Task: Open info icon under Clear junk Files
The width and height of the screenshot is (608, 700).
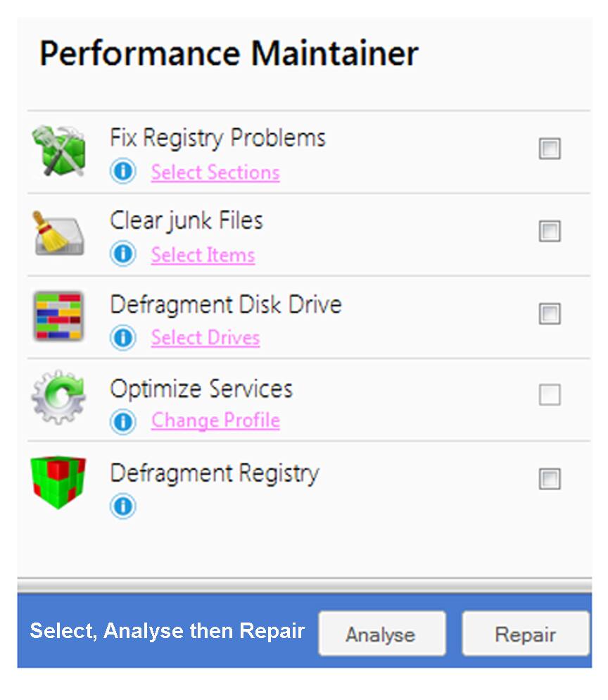Action: click(x=123, y=254)
